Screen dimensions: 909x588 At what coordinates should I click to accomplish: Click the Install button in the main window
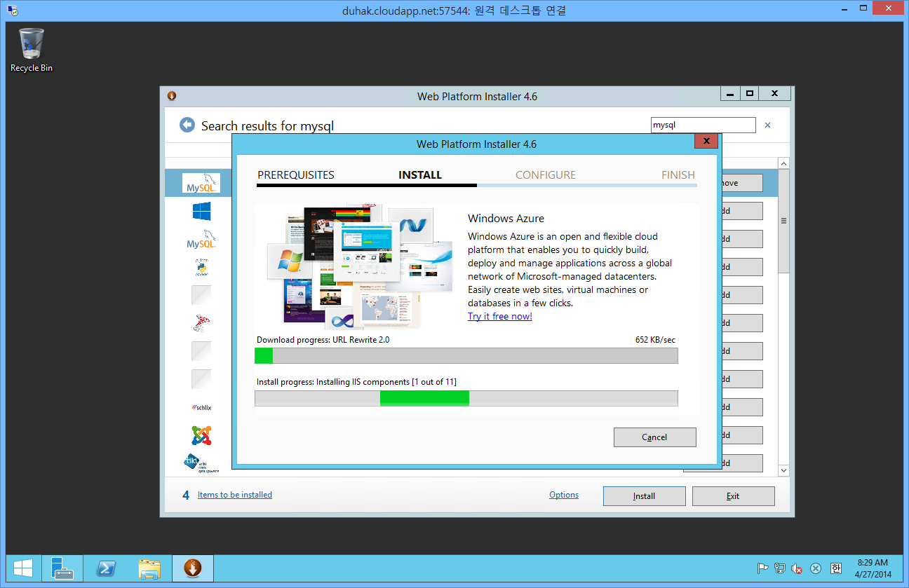click(x=644, y=496)
